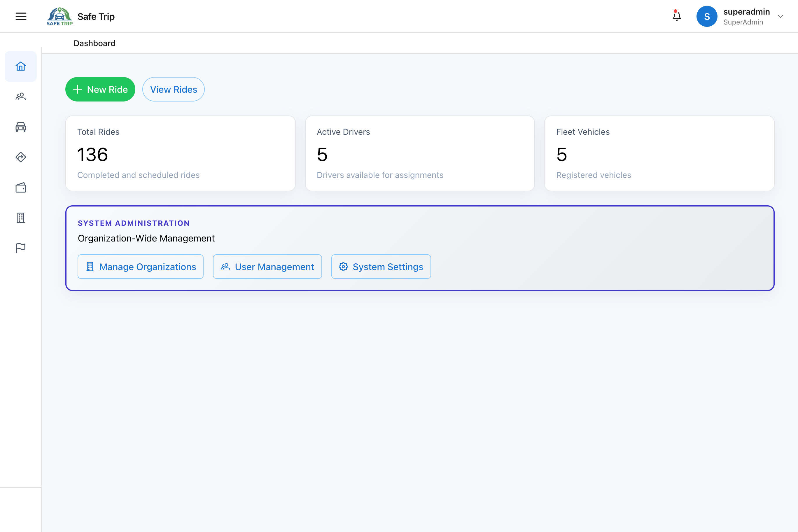Open the flag icon in the sidebar
The width and height of the screenshot is (798, 532).
[21, 248]
